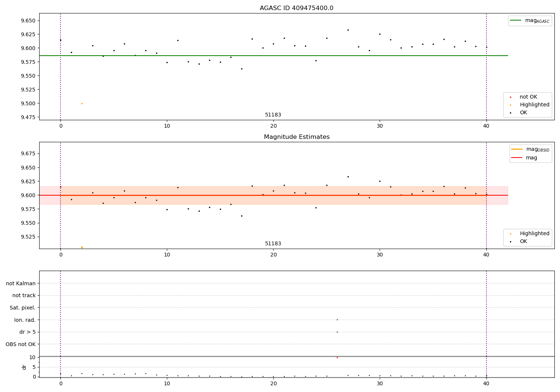This screenshot has height=392, width=560.
Task: Click the 'not Kalman' axis label
Action: [21, 283]
